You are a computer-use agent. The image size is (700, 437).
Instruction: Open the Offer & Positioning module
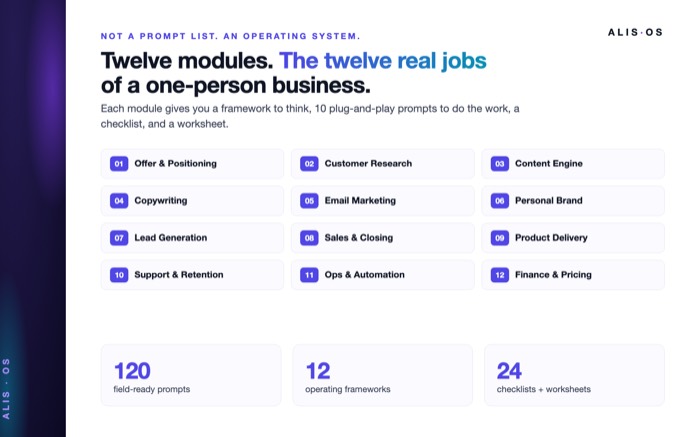click(192, 164)
